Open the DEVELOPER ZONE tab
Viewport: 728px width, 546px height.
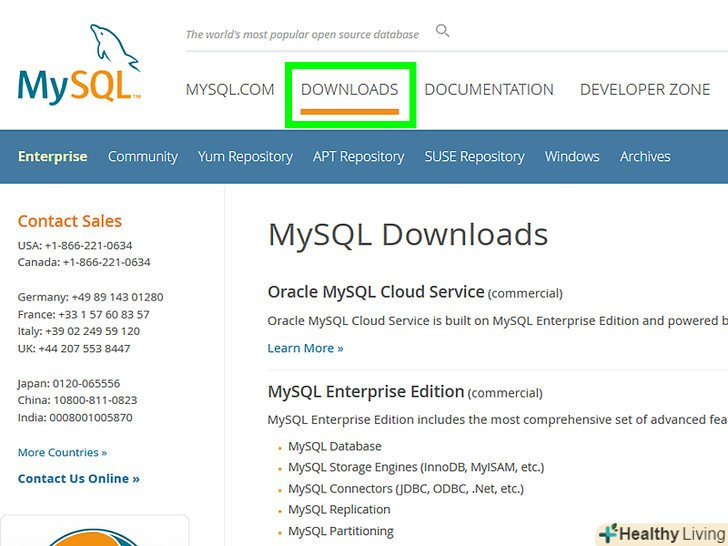point(645,89)
